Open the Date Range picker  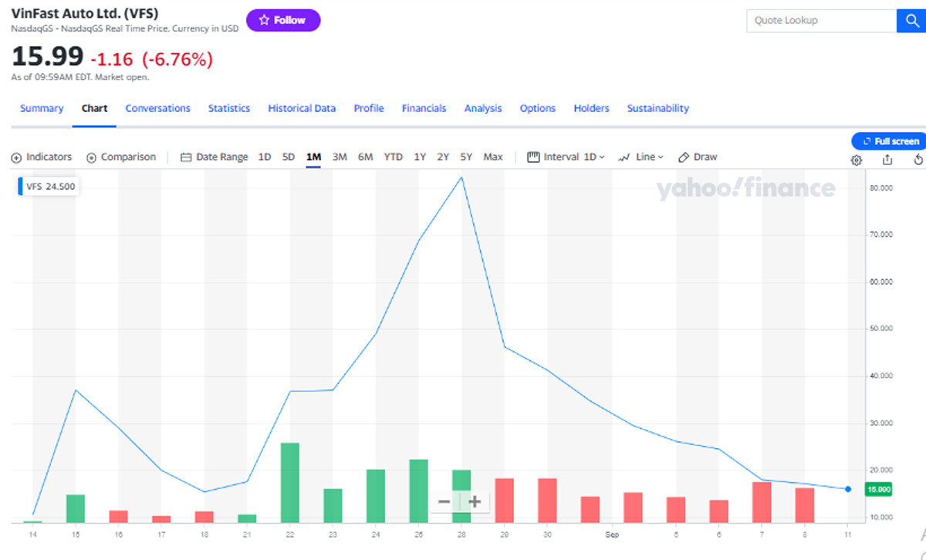pos(215,157)
